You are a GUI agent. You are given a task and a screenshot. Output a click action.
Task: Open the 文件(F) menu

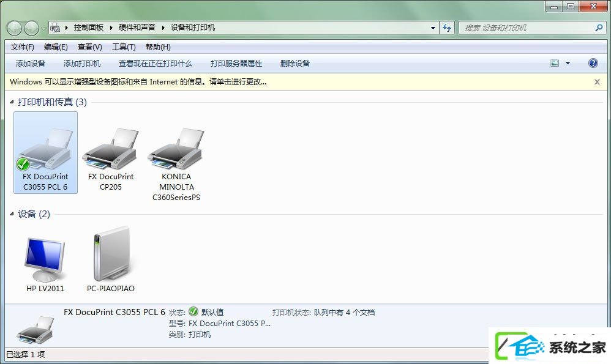coord(22,47)
